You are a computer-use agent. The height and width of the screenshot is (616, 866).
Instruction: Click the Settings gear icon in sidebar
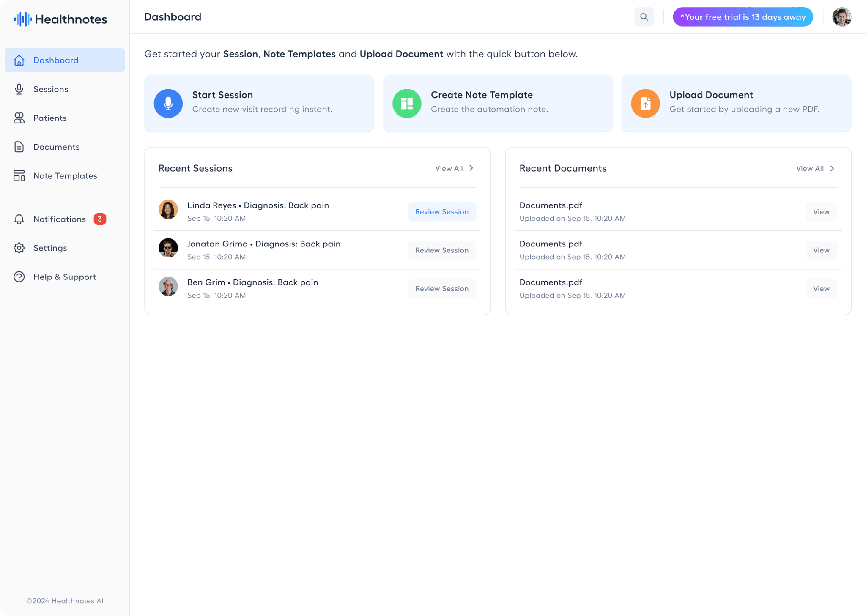[19, 248]
